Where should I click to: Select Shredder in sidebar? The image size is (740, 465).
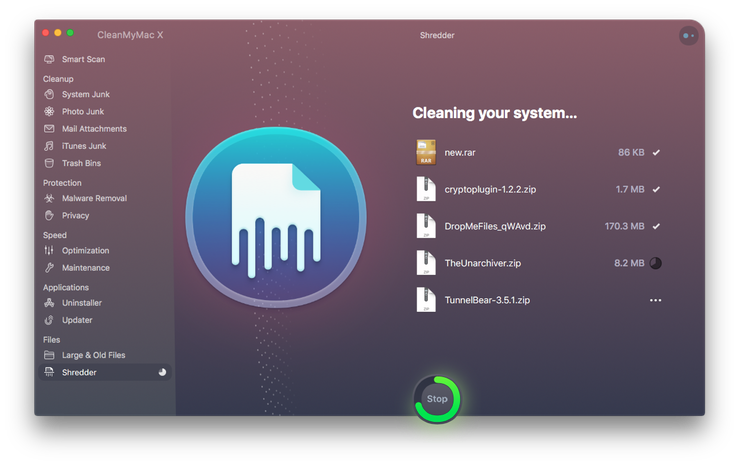(105, 372)
